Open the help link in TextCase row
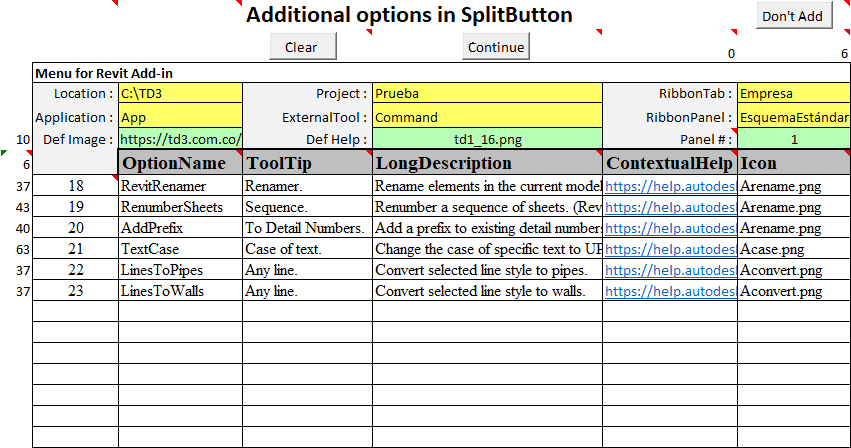Image resolution: width=851 pixels, height=448 pixels. [x=670, y=249]
